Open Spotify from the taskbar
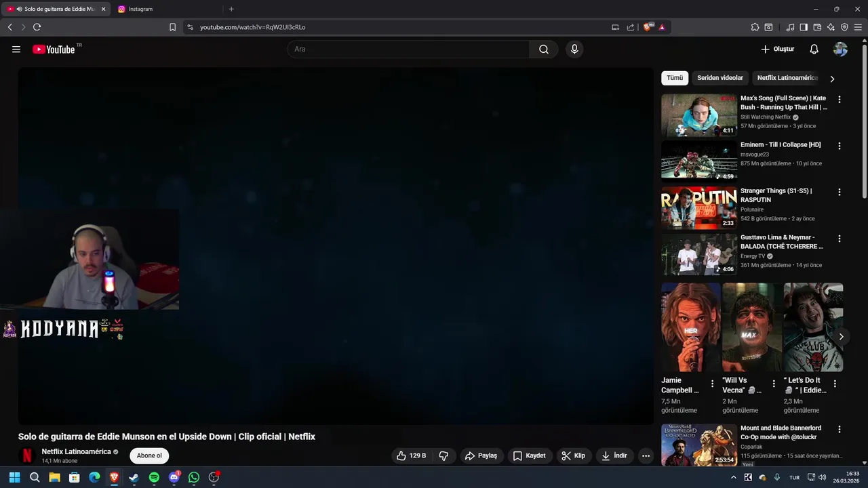The height and width of the screenshot is (488, 868). 154,477
